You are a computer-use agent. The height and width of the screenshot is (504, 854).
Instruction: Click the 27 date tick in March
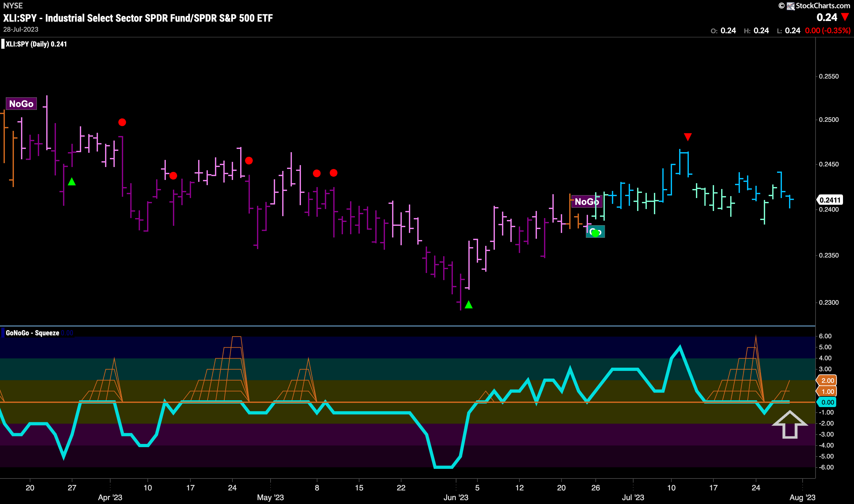tap(72, 488)
